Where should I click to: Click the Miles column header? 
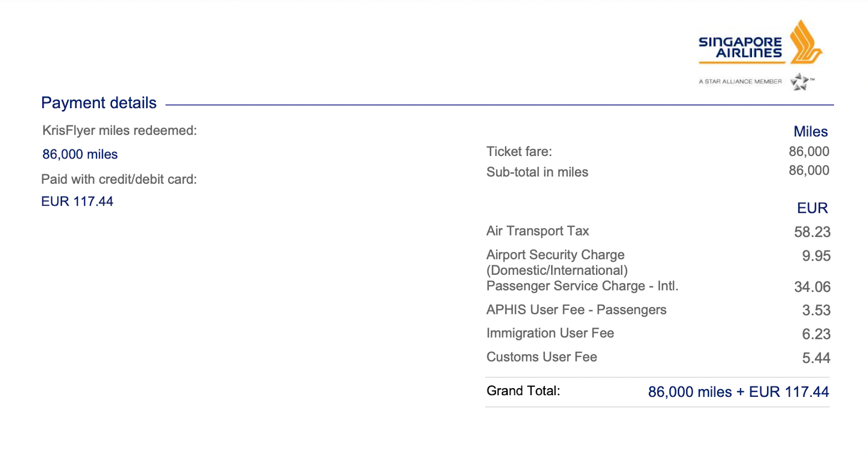click(810, 132)
